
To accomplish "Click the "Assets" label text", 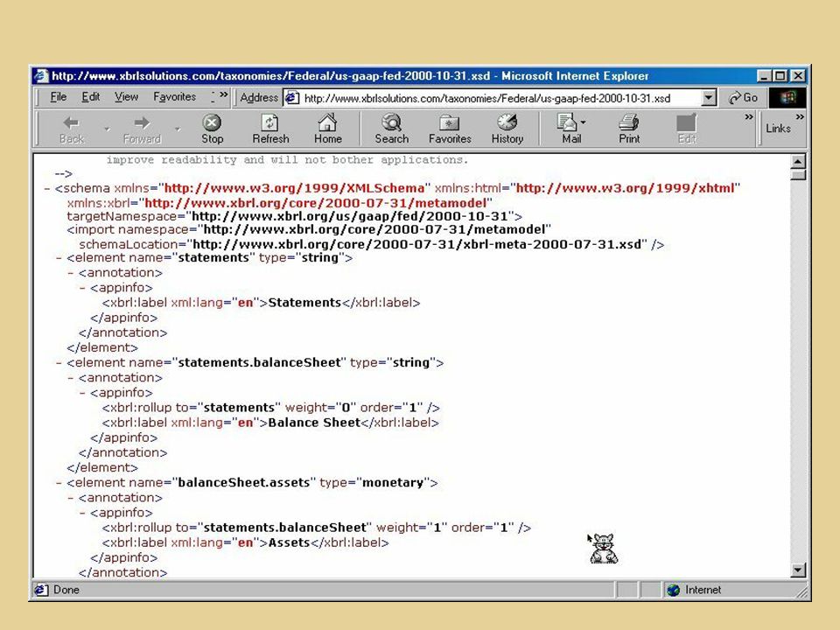I will [x=289, y=542].
